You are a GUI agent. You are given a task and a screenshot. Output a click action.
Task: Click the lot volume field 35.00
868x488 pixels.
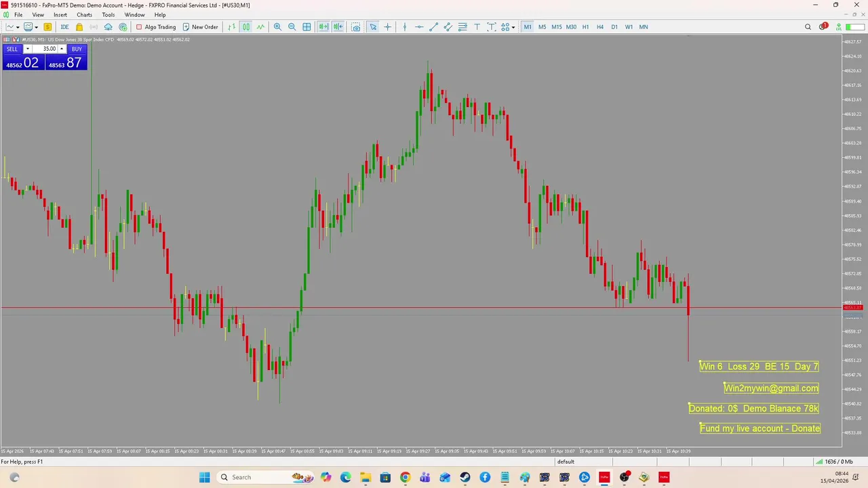[x=45, y=49]
